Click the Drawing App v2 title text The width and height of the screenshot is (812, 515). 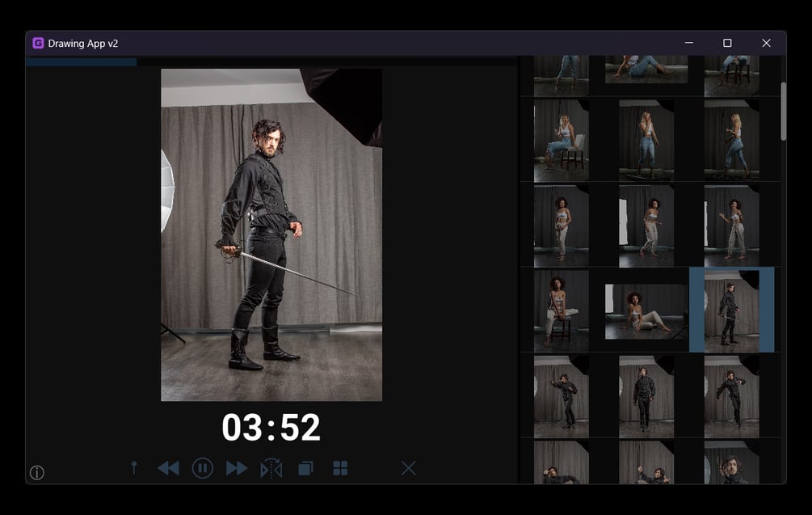coord(83,44)
